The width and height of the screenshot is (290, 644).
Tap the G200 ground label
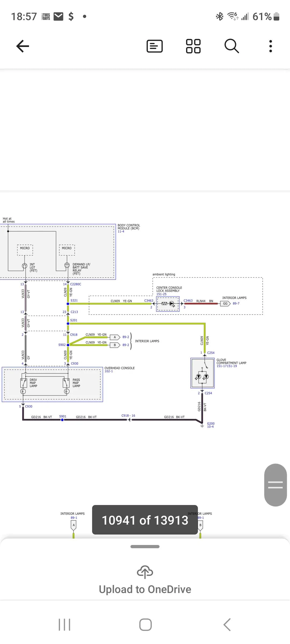coord(211,423)
